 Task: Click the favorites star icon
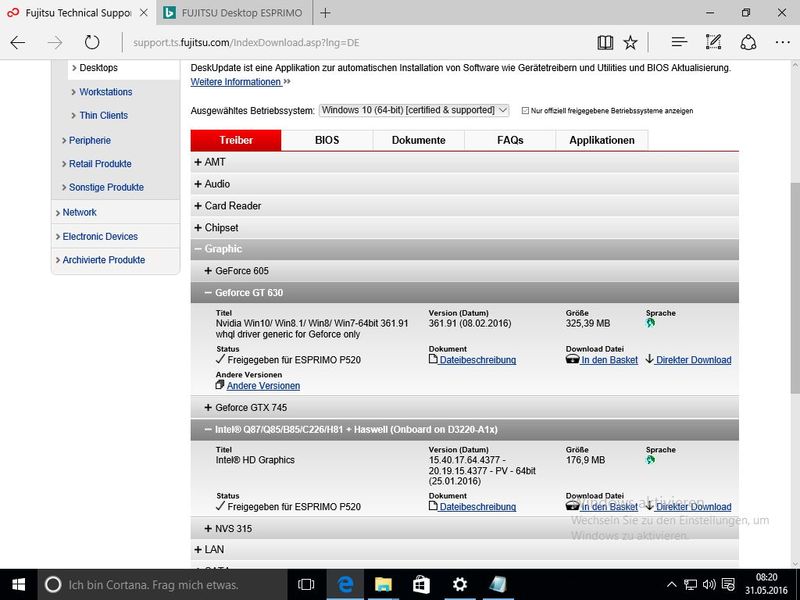click(630, 43)
